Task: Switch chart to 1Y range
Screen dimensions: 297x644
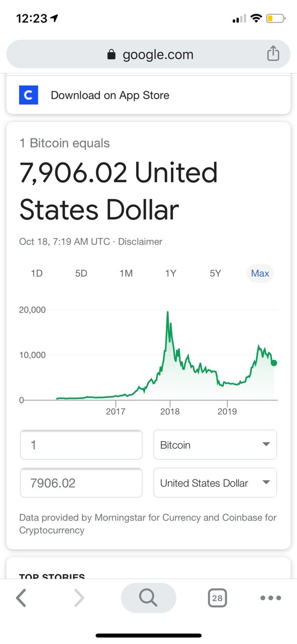Action: pos(171,273)
